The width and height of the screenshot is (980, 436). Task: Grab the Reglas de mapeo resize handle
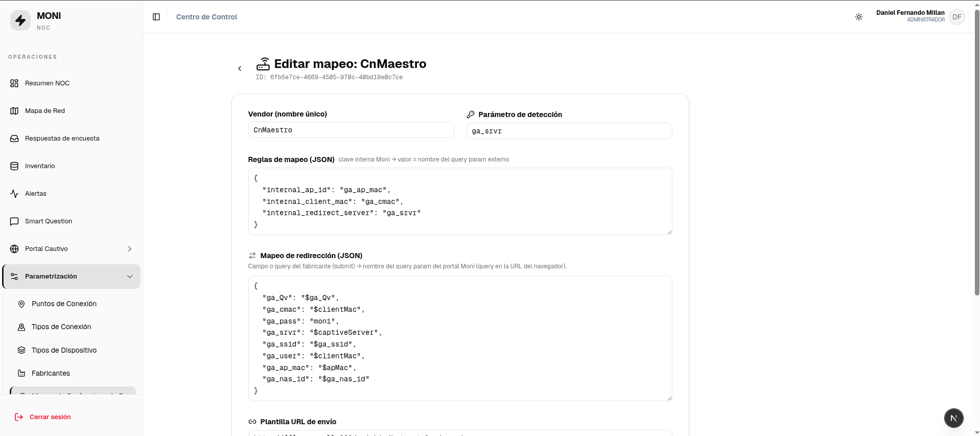669,232
